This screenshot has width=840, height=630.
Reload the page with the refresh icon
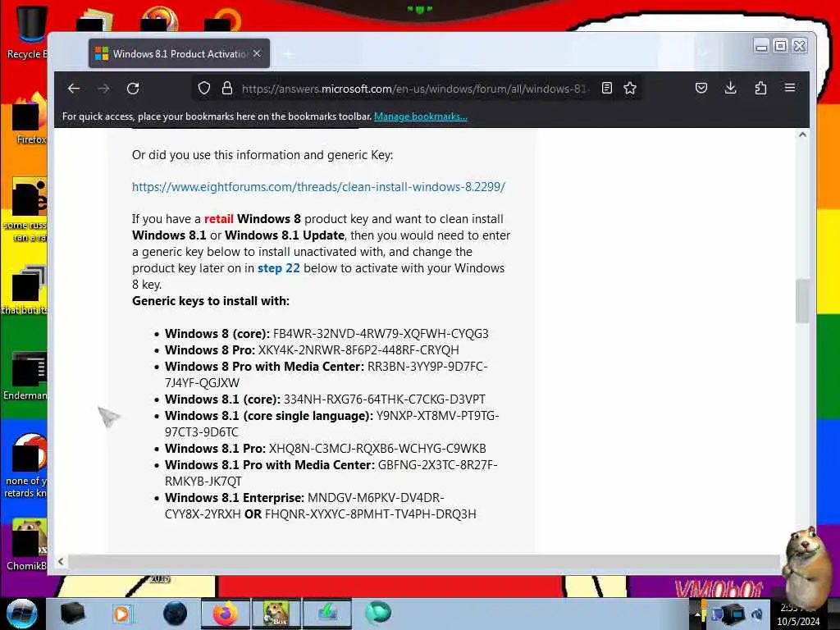point(133,89)
